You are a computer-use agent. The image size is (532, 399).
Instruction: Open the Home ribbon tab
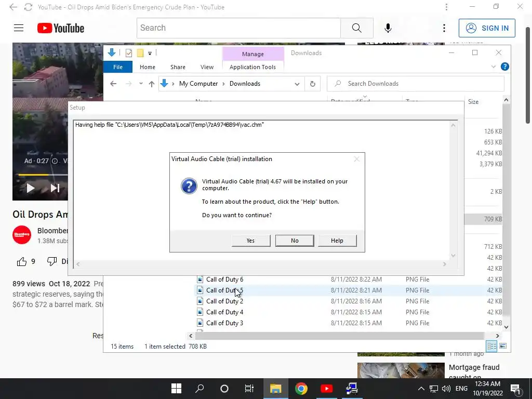tap(147, 67)
